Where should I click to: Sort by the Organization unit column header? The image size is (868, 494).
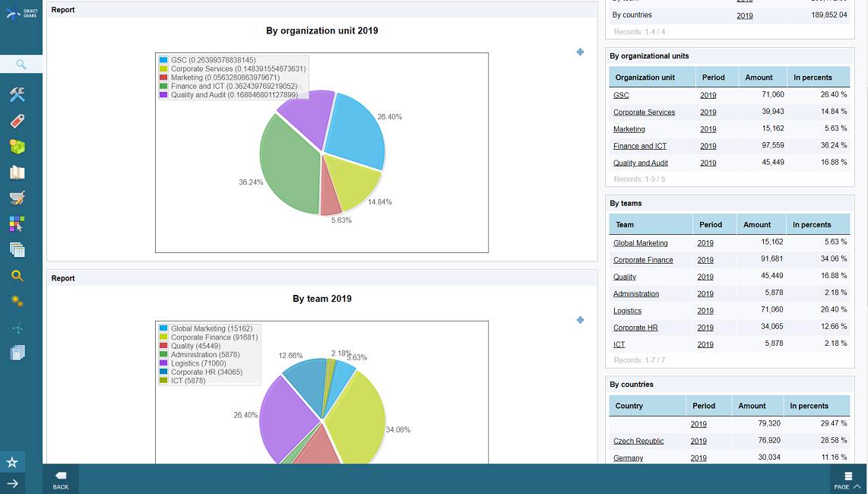click(645, 78)
